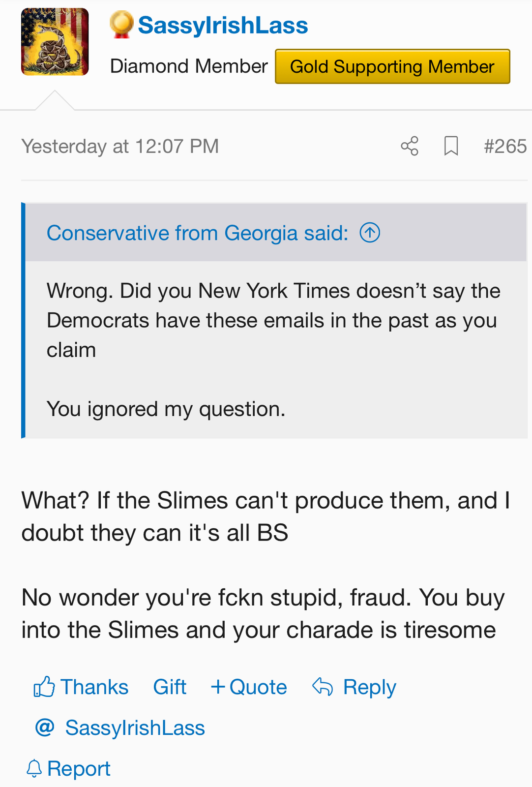
Task: Bookmark this post with the bookmark icon
Action: (451, 146)
